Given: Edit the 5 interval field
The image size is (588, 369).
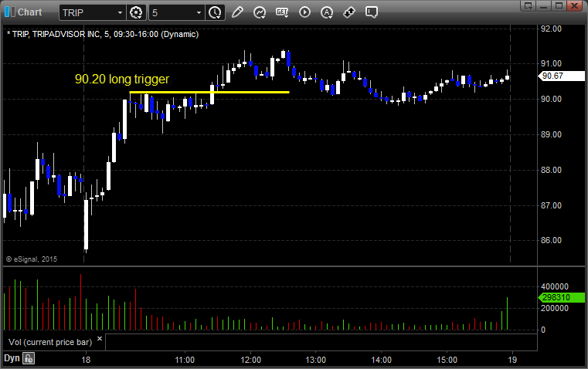Looking at the screenshot, I should [x=172, y=12].
